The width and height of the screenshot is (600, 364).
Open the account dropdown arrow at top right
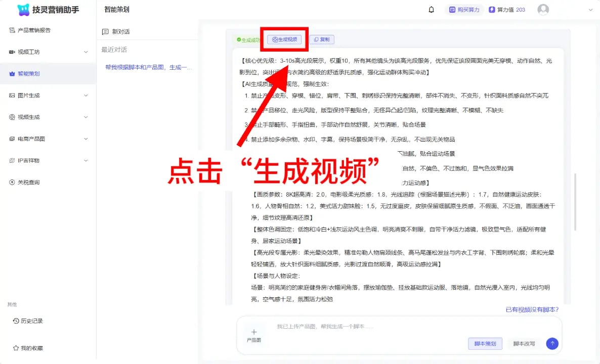[590, 10]
